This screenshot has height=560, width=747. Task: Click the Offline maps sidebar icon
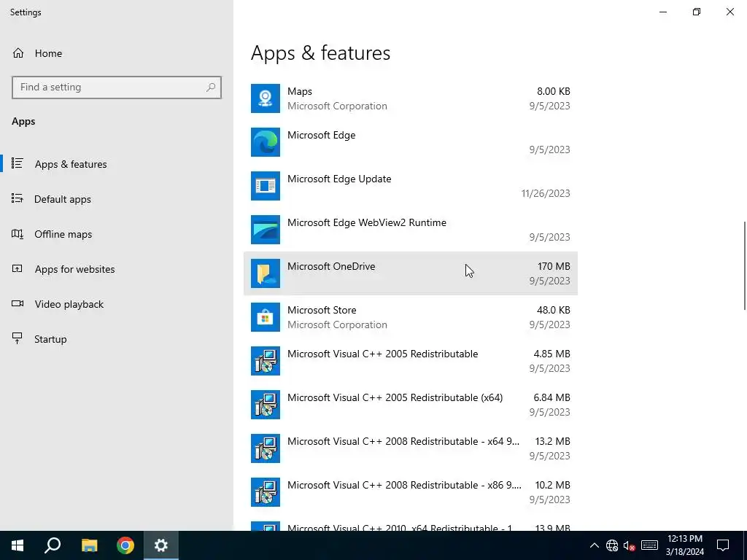point(18,234)
